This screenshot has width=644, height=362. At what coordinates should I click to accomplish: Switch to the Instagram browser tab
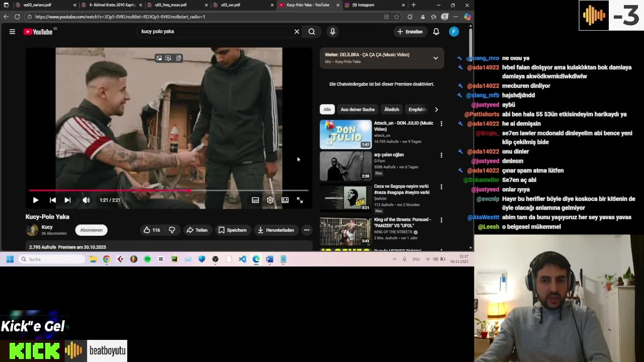coord(373,5)
